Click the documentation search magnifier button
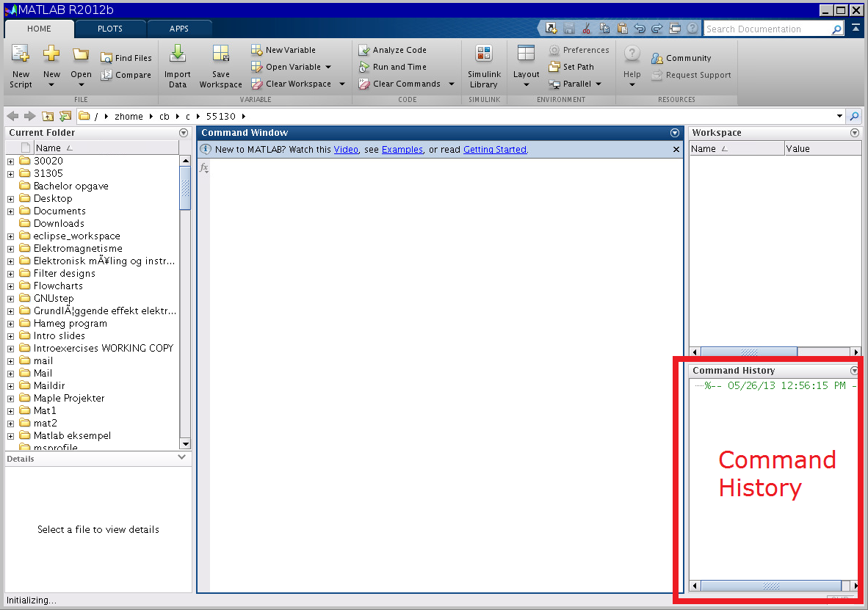 pos(837,29)
